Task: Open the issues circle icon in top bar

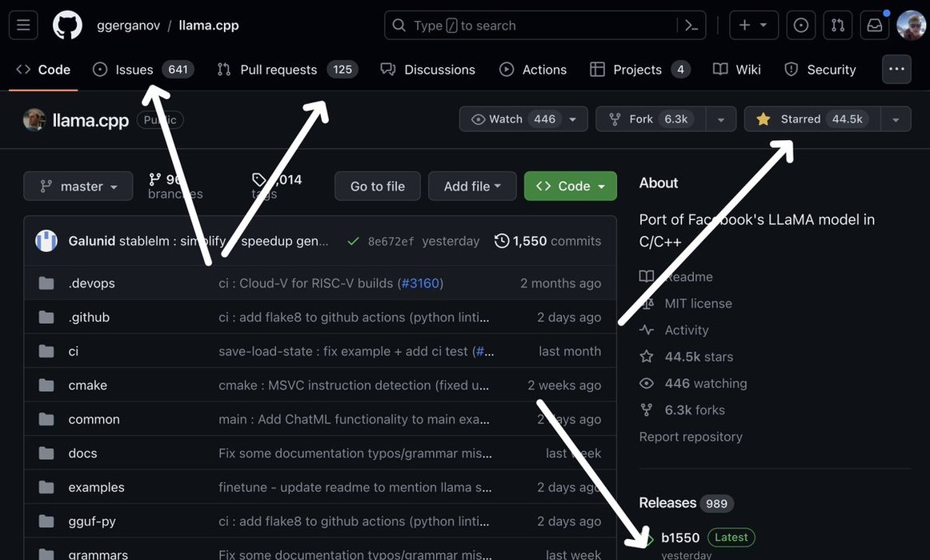Action: (x=800, y=25)
